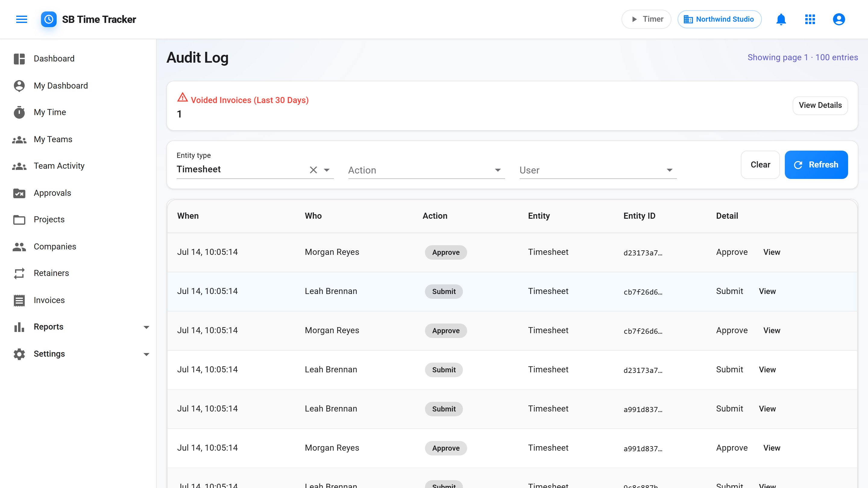Open the apps grid launcher
The image size is (868, 488).
click(810, 19)
